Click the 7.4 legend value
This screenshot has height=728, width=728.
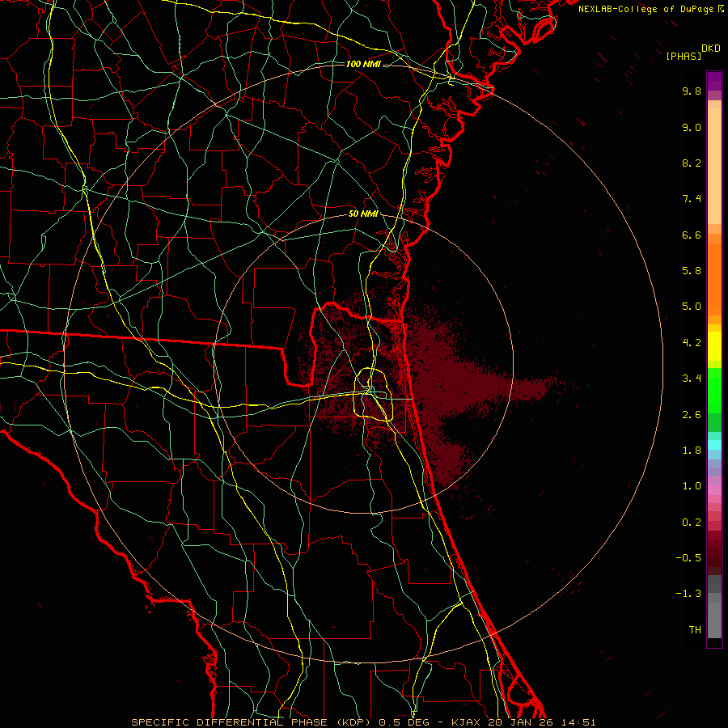pyautogui.click(x=692, y=199)
